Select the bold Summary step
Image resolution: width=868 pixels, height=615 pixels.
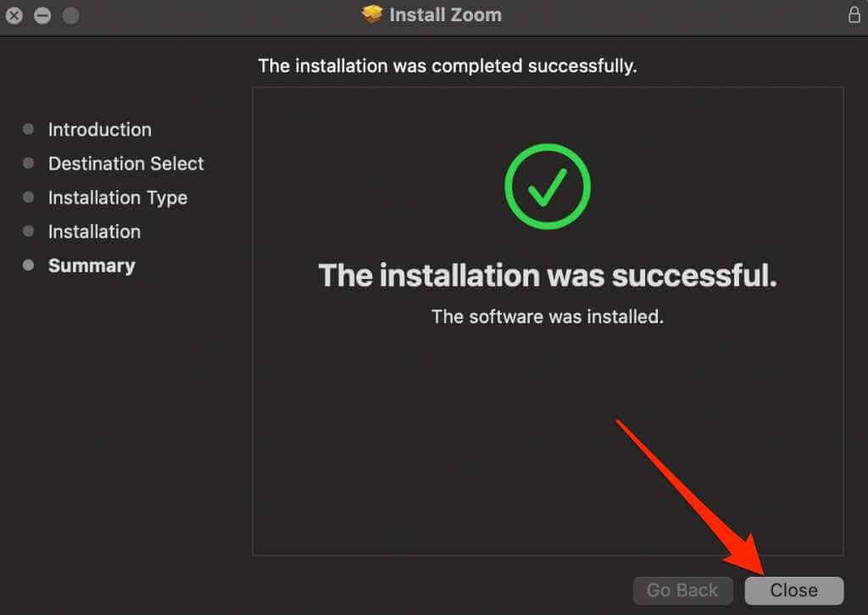[x=92, y=266]
